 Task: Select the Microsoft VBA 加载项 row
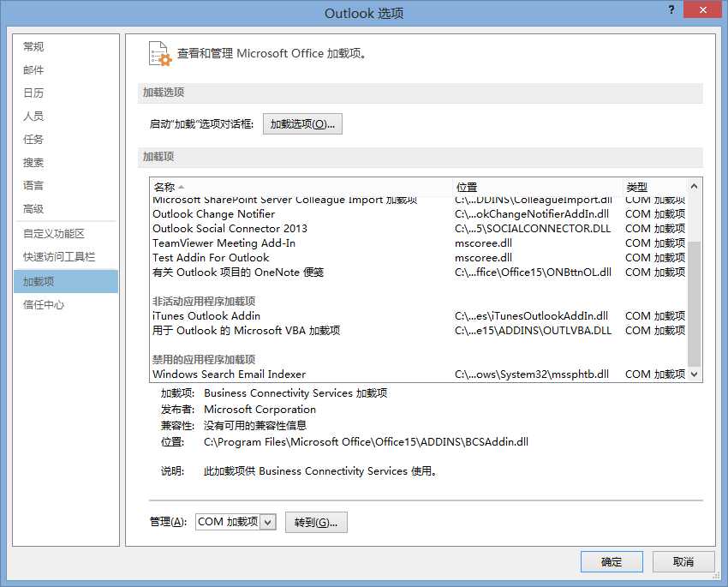(x=418, y=331)
